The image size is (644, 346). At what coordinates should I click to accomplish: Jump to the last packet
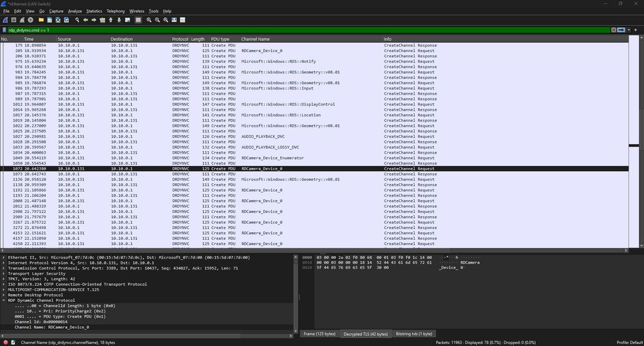click(119, 20)
